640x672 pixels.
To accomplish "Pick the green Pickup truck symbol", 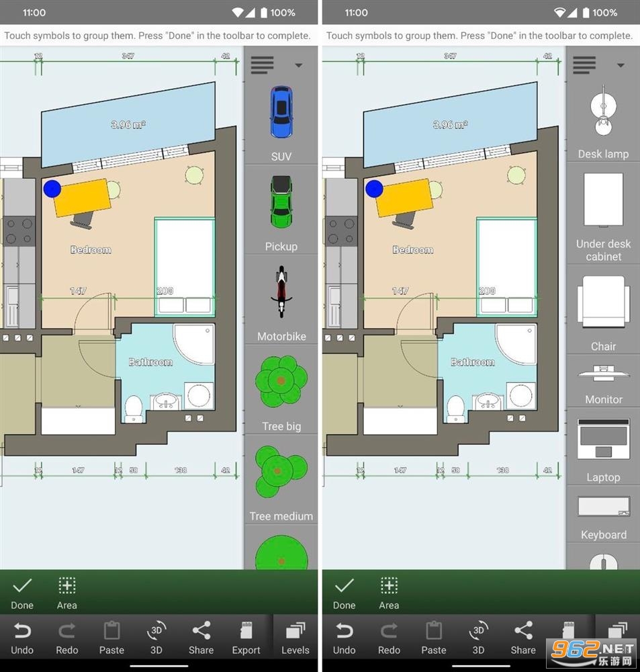I will (281, 202).
